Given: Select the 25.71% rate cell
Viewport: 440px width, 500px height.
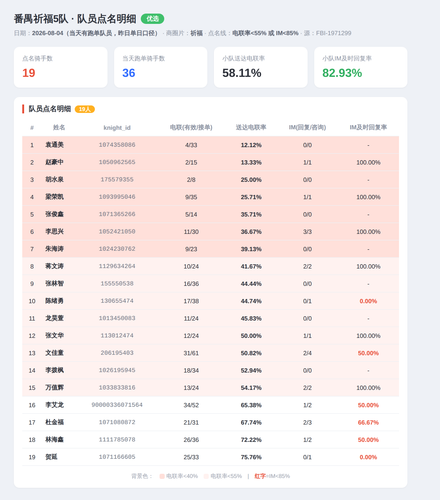Looking at the screenshot, I should point(251,197).
